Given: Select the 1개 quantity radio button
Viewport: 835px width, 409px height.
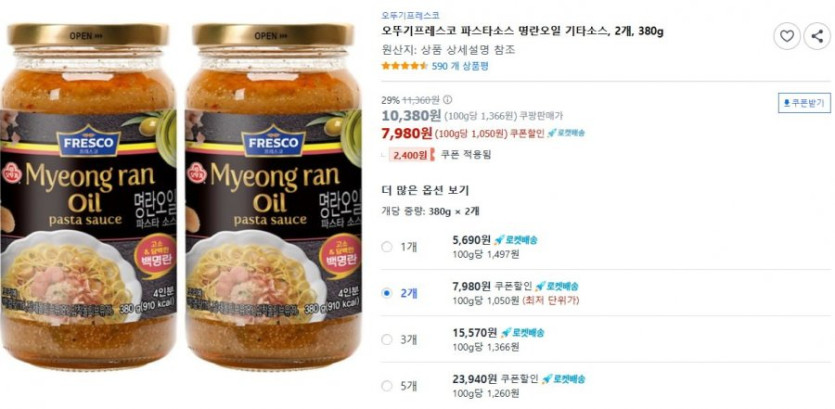Looking at the screenshot, I should tap(387, 247).
